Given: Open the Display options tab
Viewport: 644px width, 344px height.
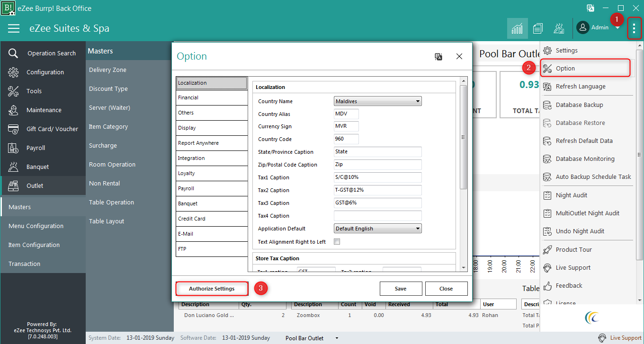Looking at the screenshot, I should (x=212, y=128).
